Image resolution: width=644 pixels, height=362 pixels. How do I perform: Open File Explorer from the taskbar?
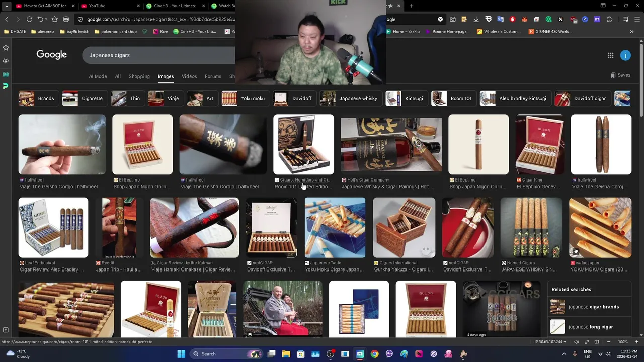tap(286, 354)
